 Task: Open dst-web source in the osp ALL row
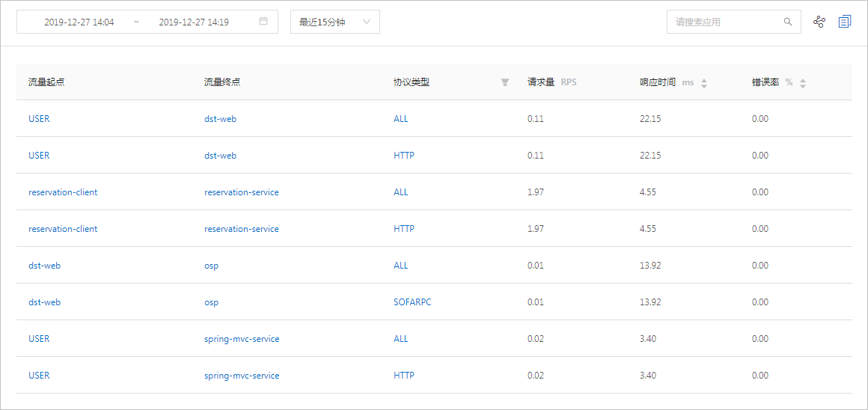point(44,265)
